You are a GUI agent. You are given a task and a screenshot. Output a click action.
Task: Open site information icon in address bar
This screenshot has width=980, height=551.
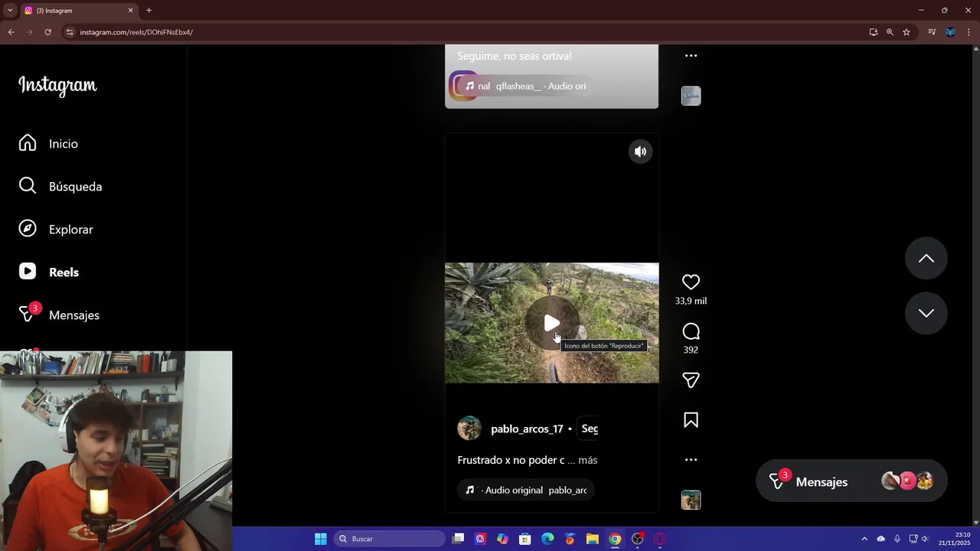coord(70,32)
